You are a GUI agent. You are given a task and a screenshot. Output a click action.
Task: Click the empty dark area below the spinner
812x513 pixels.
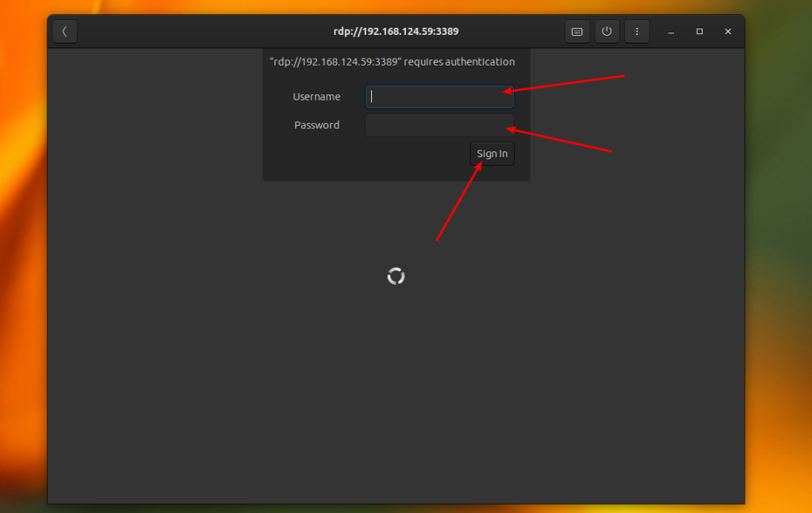[x=396, y=393]
